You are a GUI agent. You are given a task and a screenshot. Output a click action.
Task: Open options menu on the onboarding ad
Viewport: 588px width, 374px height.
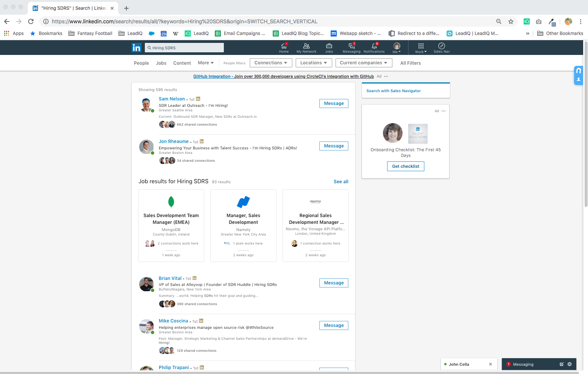point(444,111)
